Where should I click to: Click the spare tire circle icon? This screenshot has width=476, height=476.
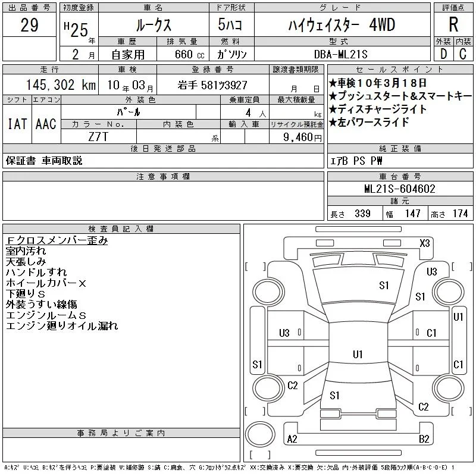260,434
